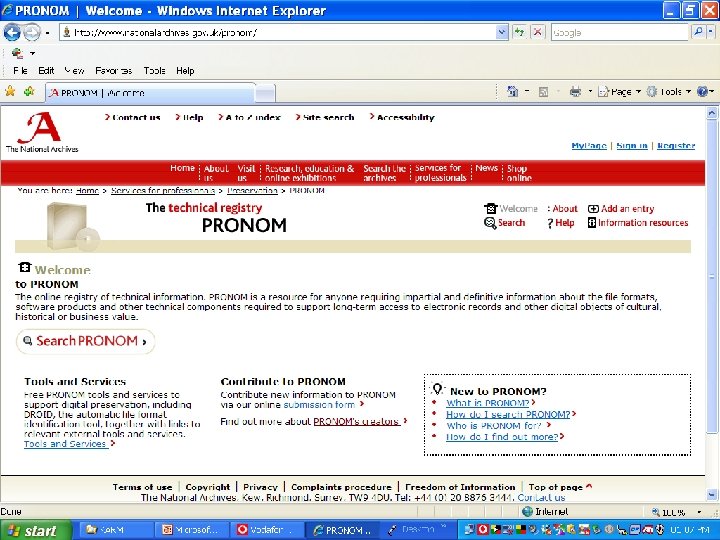The height and width of the screenshot is (540, 720).
Task: Click the Search PRONOM button
Action: point(85,341)
